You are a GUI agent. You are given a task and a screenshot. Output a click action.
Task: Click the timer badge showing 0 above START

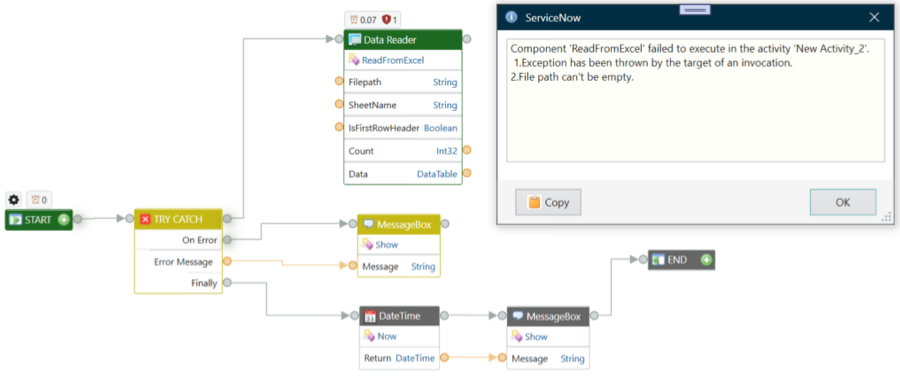(x=39, y=200)
